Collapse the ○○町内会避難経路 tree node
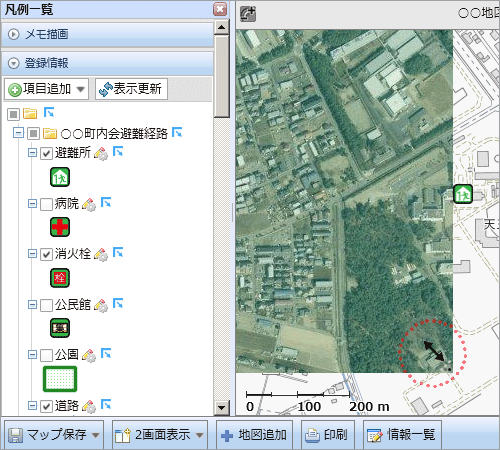Screen dimensions: 500x450 coord(18,133)
